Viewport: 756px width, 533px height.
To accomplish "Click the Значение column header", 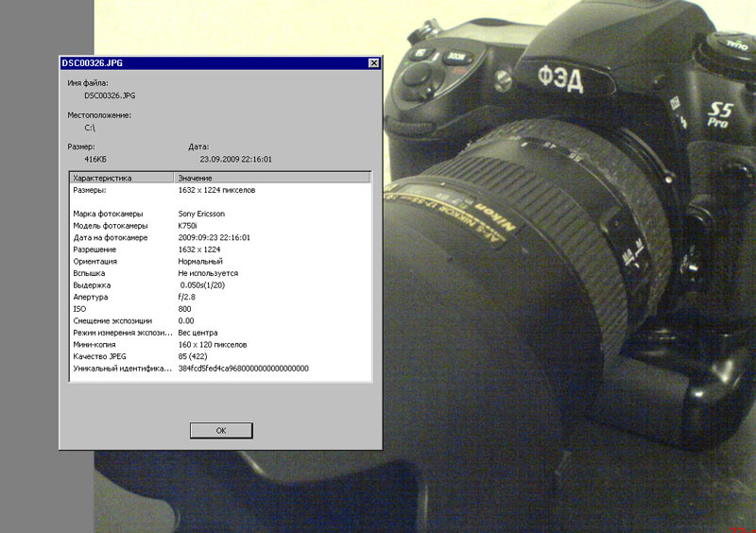I will [272, 178].
